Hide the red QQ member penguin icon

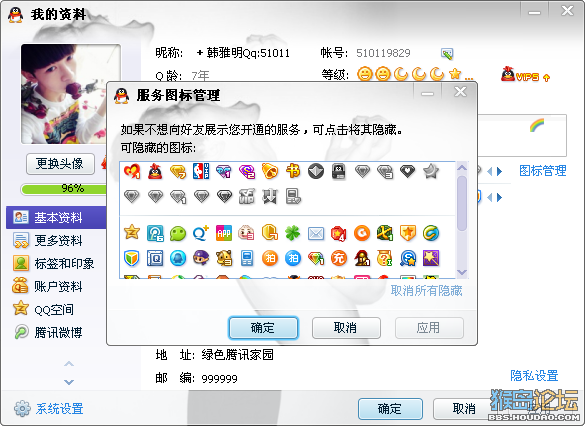click(x=155, y=171)
